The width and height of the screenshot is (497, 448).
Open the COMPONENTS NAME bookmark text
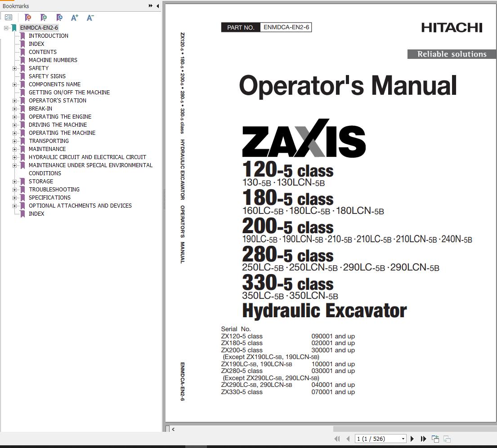tap(54, 84)
